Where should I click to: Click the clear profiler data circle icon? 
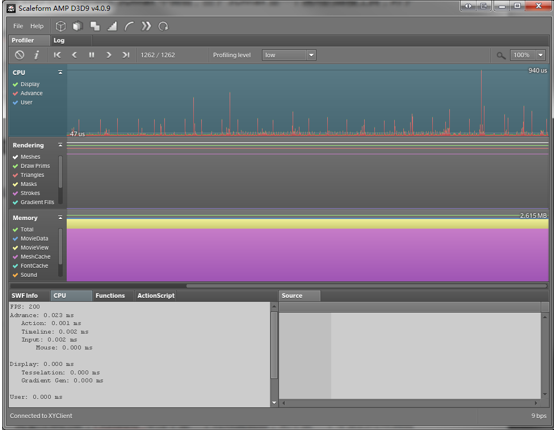pos(19,55)
